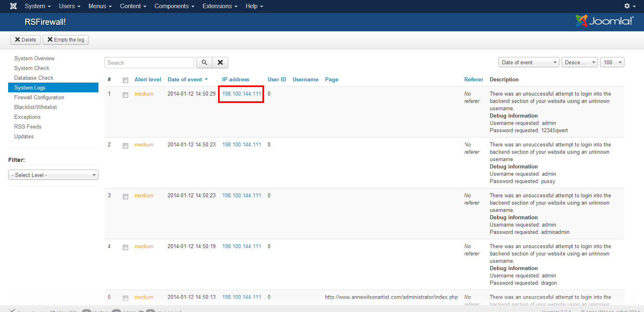Click IP 198.100.144.111 in row 4
This screenshot has height=312, width=644.
point(242,246)
